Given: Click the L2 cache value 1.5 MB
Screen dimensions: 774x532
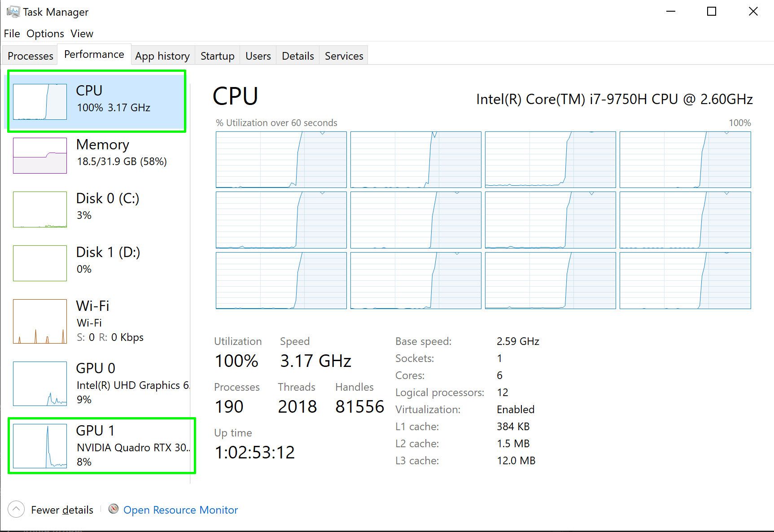Looking at the screenshot, I should 513,444.
